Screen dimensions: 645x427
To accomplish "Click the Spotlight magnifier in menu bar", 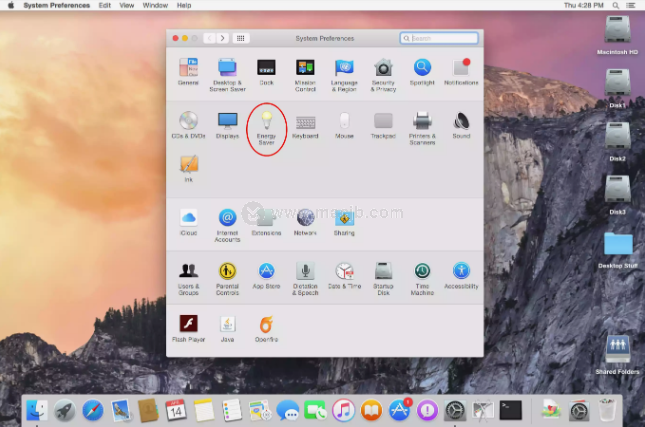I will click(x=615, y=5).
